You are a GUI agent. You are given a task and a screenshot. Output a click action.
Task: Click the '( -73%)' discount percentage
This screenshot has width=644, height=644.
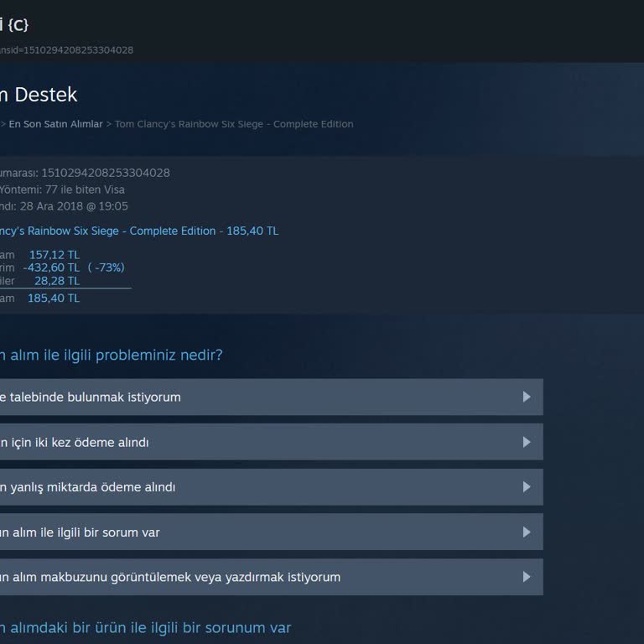pos(106,267)
